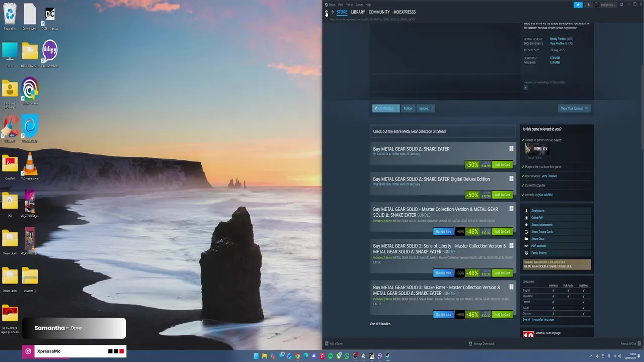Screen dimensions: 644x362
Task: Open Google Chrome from the taskbar
Action: pos(297,356)
